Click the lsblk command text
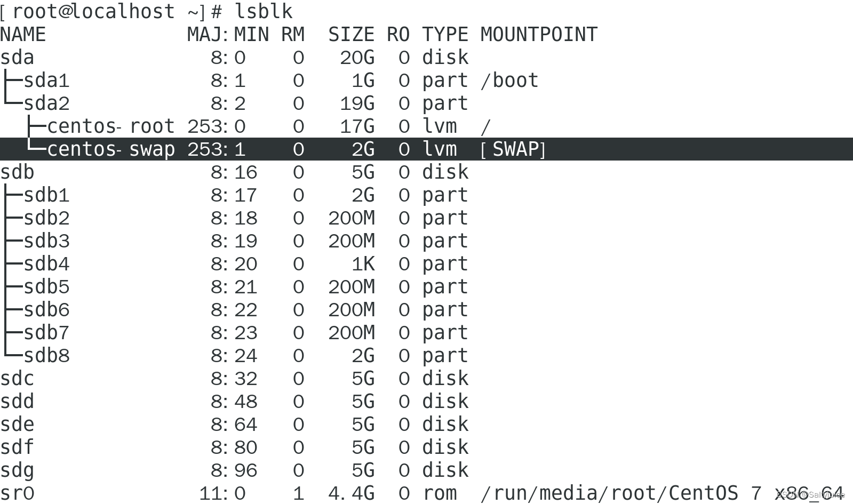The image size is (853, 504). [264, 11]
